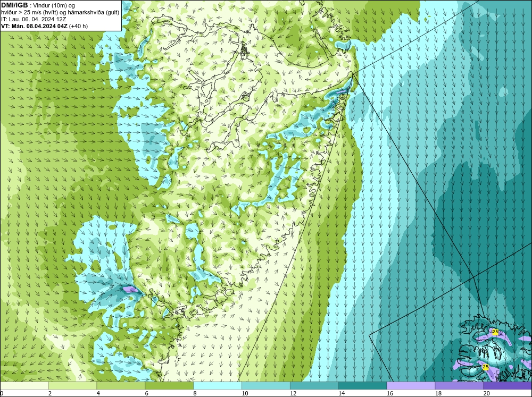Select the teal 12–14 m/s legend swatch
This screenshot has height=397, width=532.
pos(314,386)
